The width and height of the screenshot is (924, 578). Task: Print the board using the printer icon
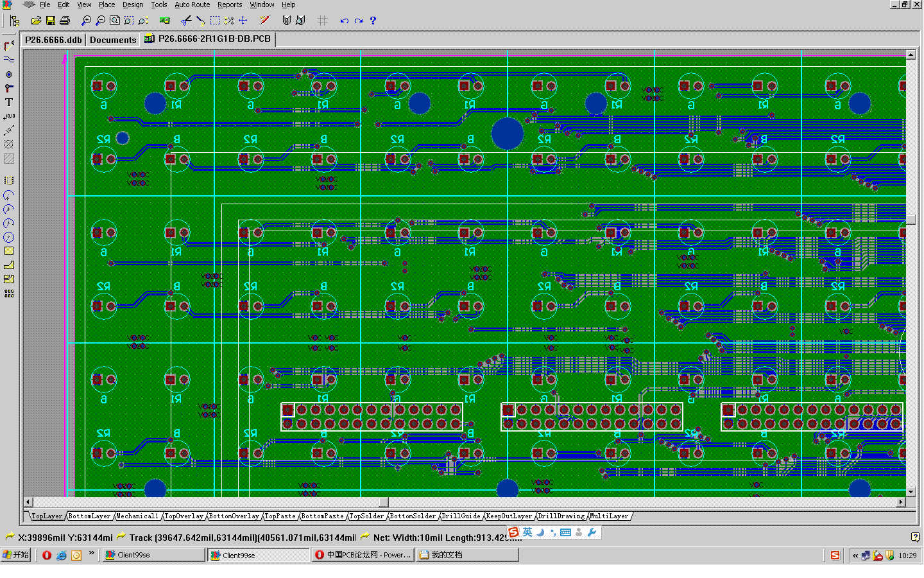click(x=64, y=21)
